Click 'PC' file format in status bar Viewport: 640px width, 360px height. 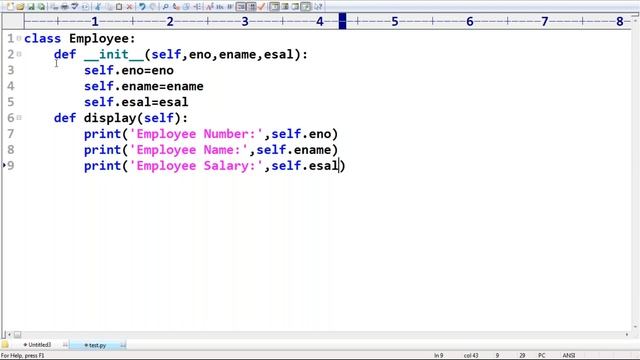542,356
